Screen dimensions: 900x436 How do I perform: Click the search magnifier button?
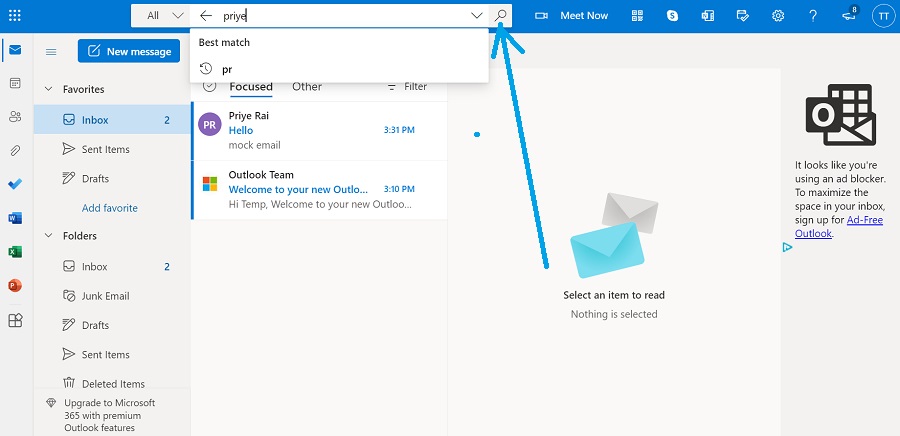point(501,15)
